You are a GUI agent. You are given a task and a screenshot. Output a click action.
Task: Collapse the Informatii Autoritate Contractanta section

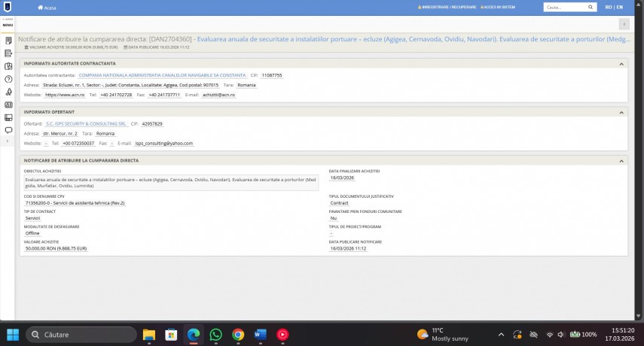tap(621, 64)
